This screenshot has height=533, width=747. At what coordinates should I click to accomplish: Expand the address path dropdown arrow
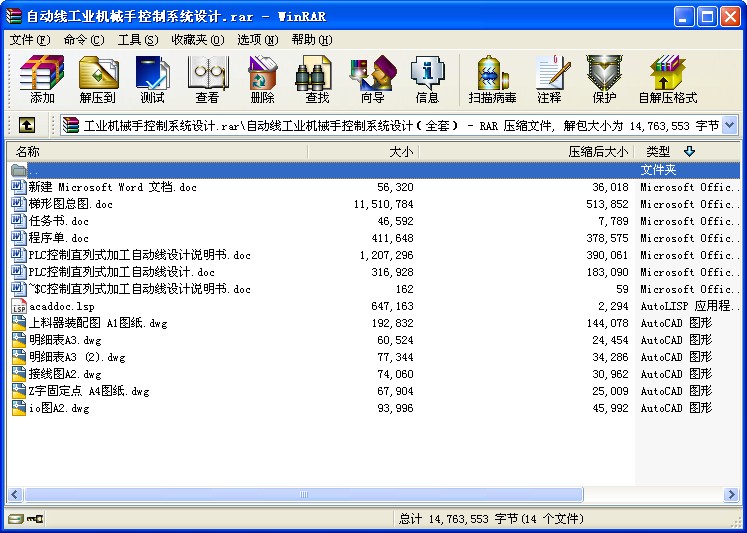tap(730, 125)
